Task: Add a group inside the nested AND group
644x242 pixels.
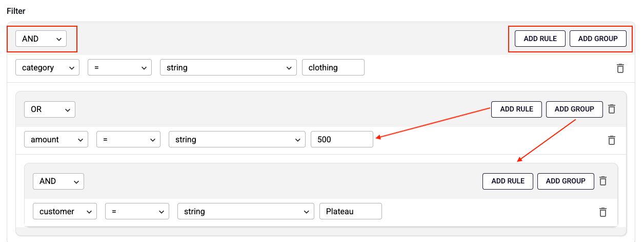Action: (x=566, y=181)
